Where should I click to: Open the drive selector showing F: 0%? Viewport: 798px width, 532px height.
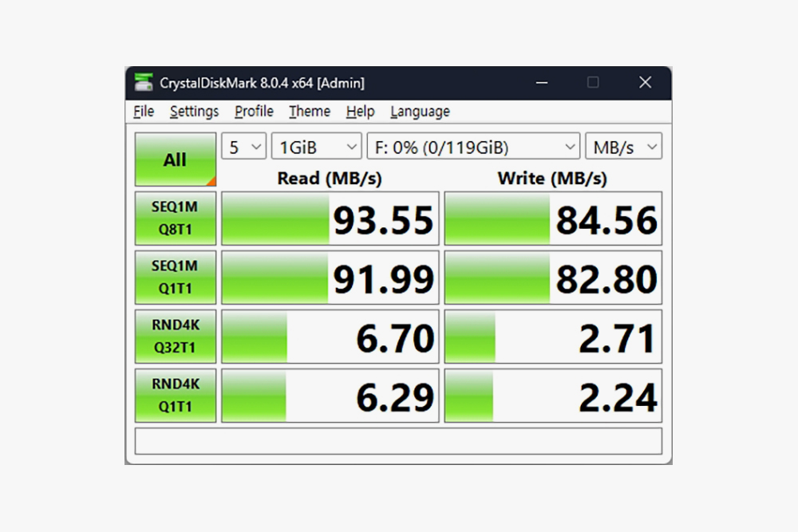(473, 147)
